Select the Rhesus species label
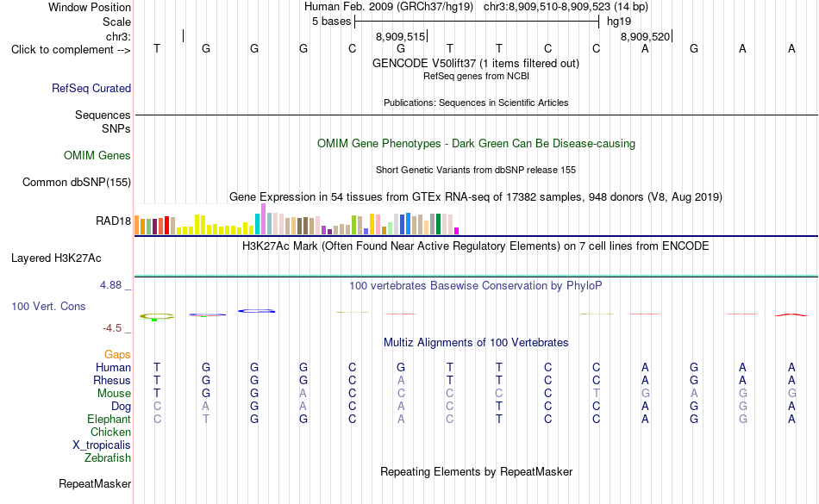Image resolution: width=819 pixels, height=504 pixels. [112, 380]
